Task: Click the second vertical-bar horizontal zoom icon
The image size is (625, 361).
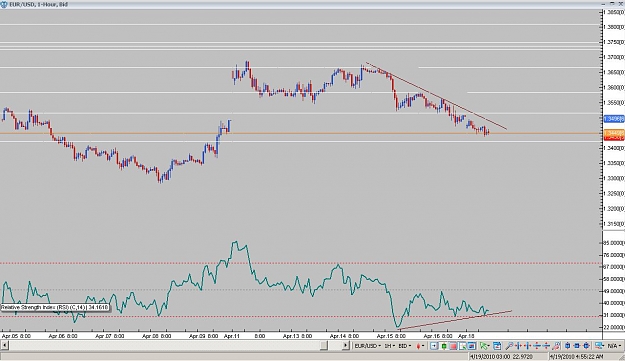Action: (528, 346)
